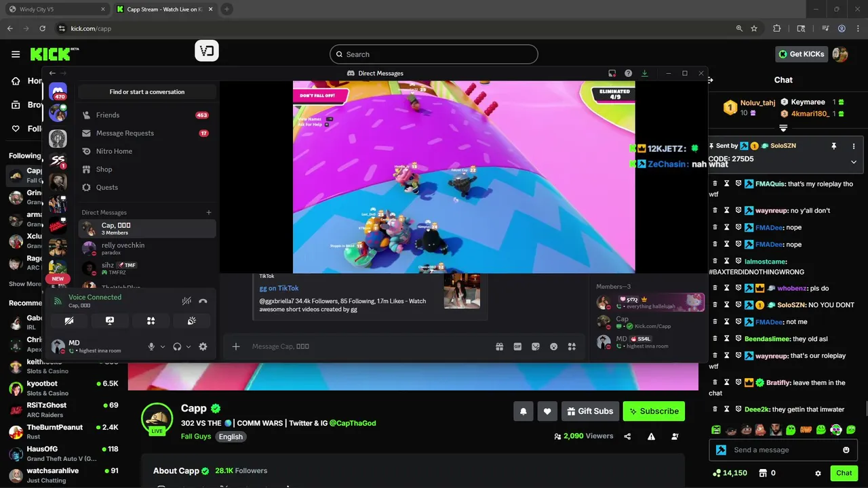Open Discord emoji picker in message bar

[554, 346]
